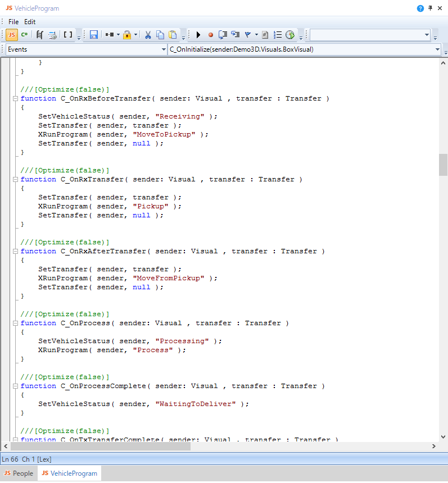Image resolution: width=448 pixels, height=483 pixels.
Task: Collapse the C_OnRxBeforeTransfer function block
Action: point(15,99)
